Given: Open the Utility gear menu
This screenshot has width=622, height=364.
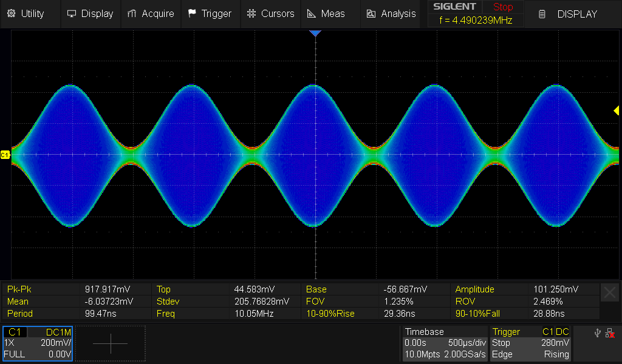Looking at the screenshot, I should click(x=11, y=13).
